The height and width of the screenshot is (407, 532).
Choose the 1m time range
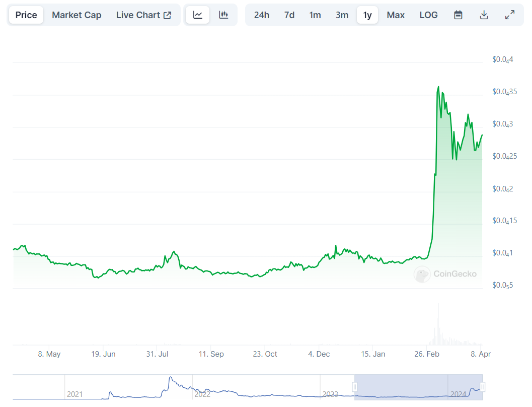point(315,15)
